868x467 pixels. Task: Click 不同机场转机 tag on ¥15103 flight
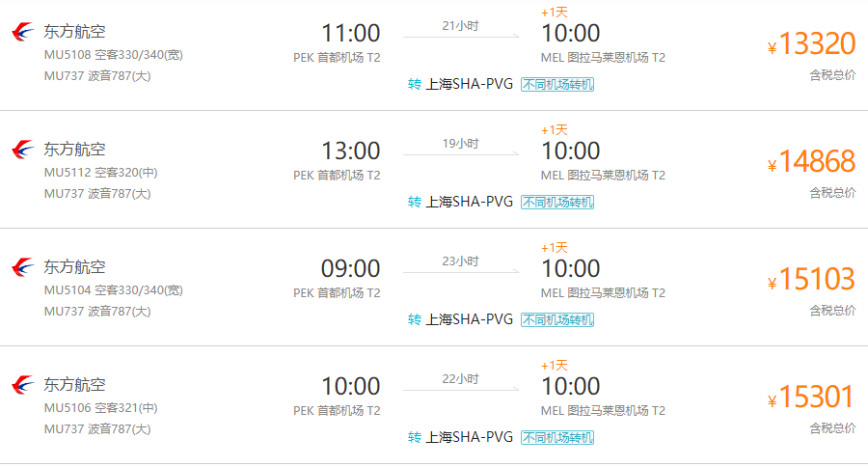click(x=557, y=319)
